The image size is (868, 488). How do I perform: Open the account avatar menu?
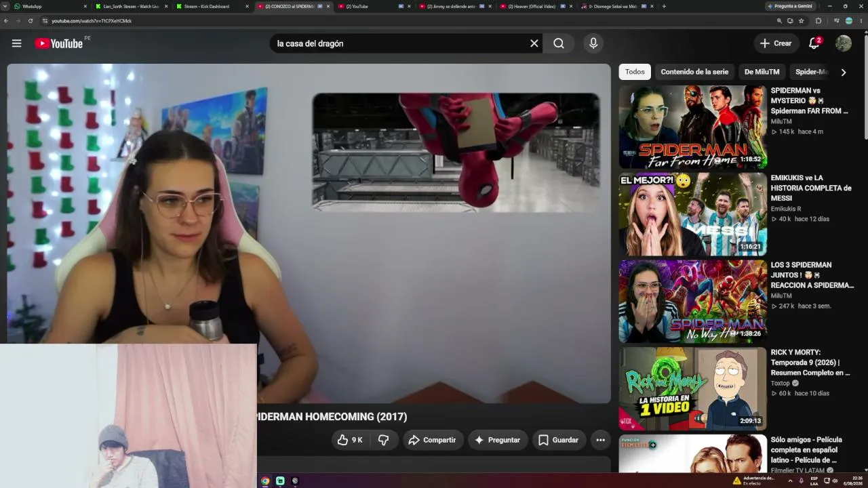(x=844, y=43)
